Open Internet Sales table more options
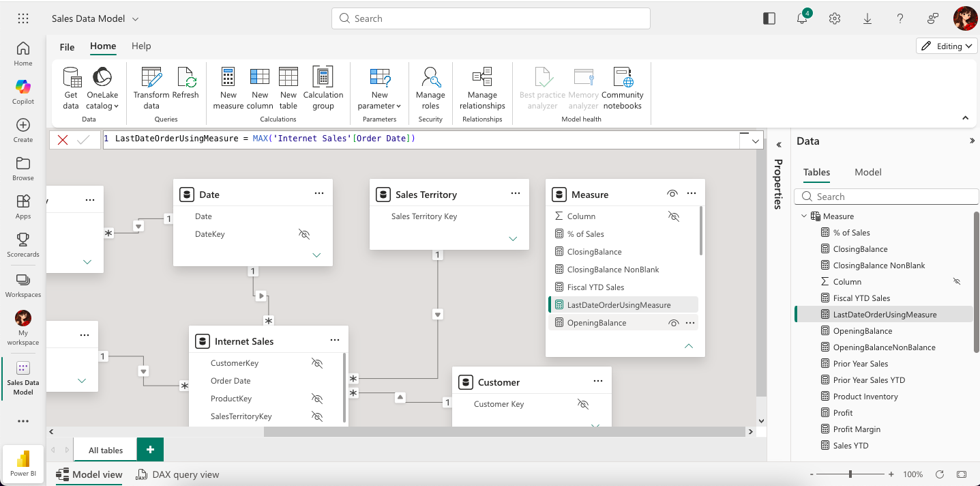This screenshot has height=486, width=980. point(335,341)
